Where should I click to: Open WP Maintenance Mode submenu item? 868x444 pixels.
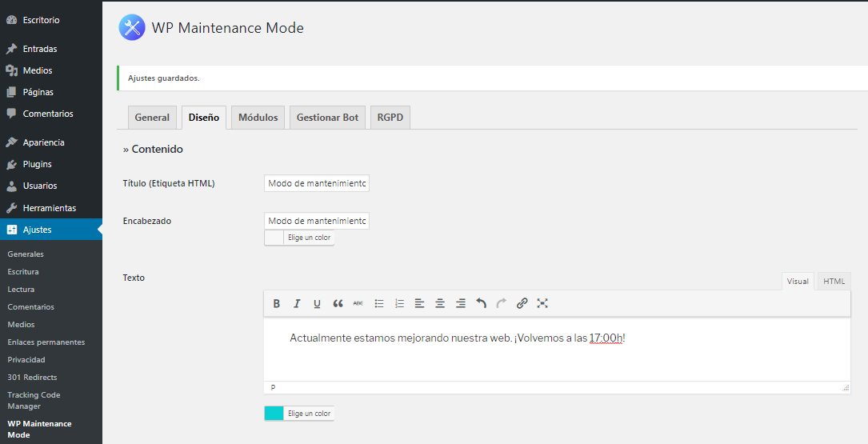(39, 429)
